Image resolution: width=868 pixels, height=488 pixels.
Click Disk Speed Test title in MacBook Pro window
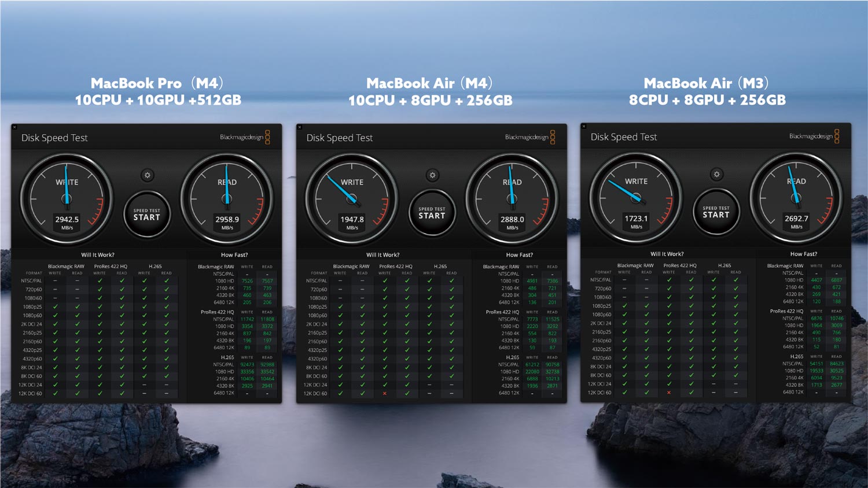tap(54, 138)
